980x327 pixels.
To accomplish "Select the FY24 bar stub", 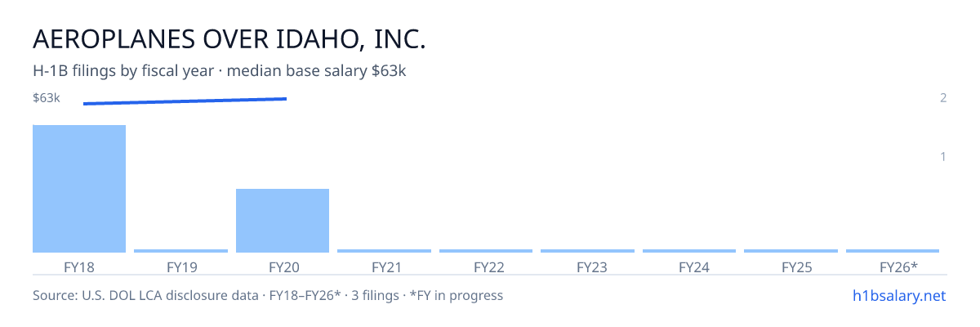I will [689, 251].
